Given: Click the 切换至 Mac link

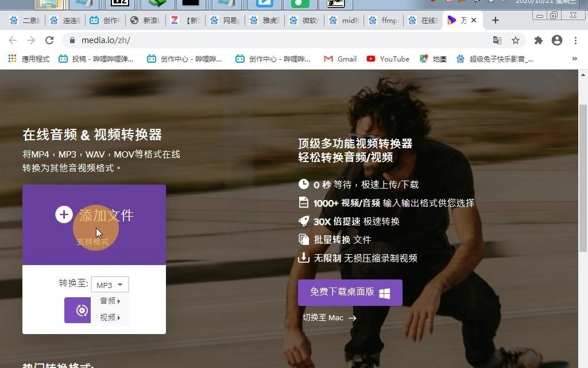Looking at the screenshot, I should coord(324,317).
